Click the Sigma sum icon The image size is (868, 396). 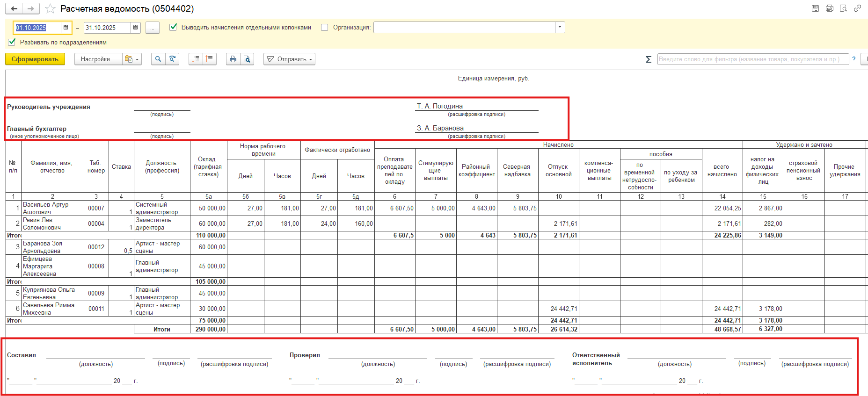[x=649, y=59]
